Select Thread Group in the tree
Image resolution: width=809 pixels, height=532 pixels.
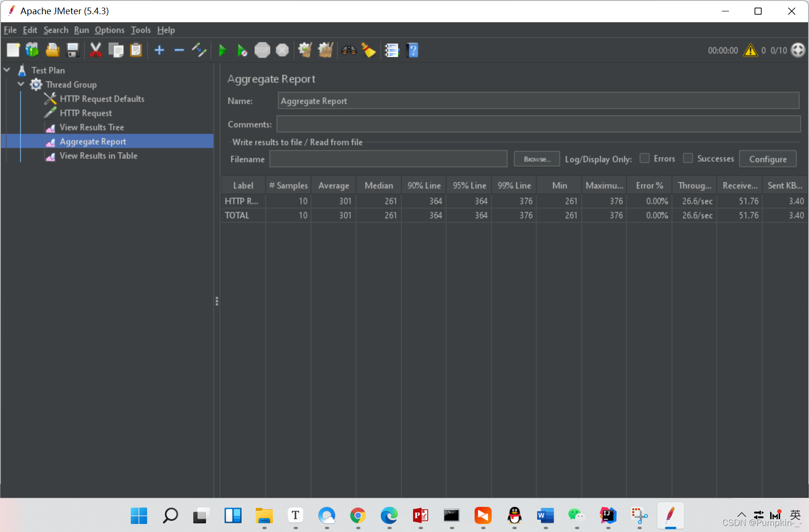(71, 84)
